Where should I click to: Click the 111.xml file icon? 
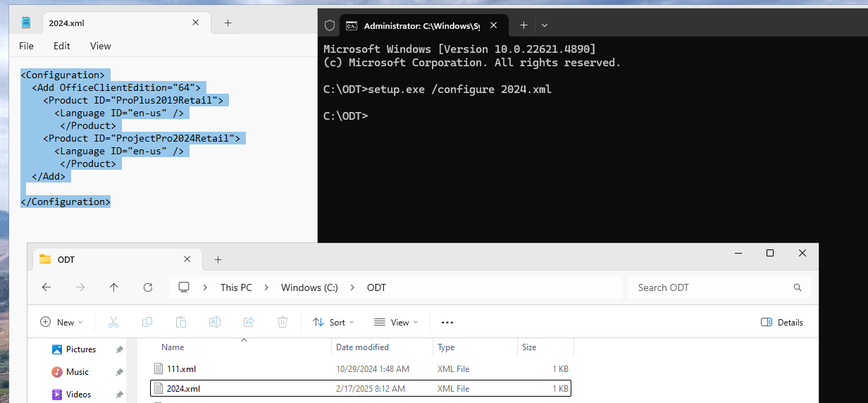[x=159, y=368]
